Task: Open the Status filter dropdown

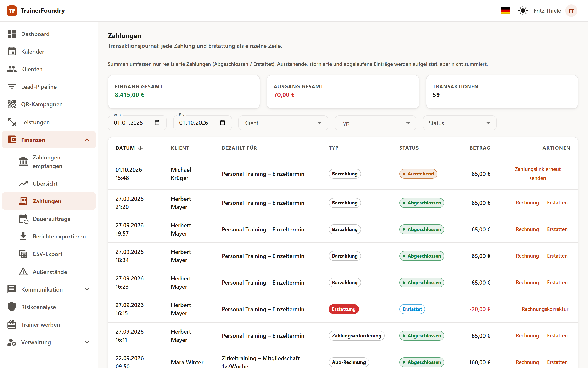Action: coord(459,123)
